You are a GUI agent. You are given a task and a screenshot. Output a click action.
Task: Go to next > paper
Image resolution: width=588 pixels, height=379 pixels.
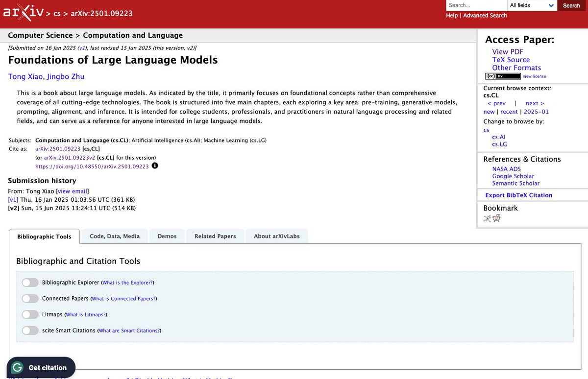(x=535, y=103)
